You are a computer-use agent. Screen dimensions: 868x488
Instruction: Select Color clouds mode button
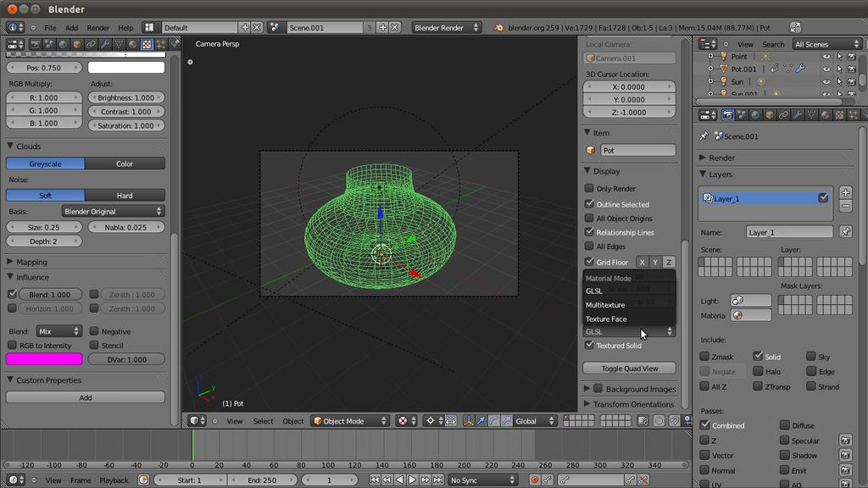point(125,164)
